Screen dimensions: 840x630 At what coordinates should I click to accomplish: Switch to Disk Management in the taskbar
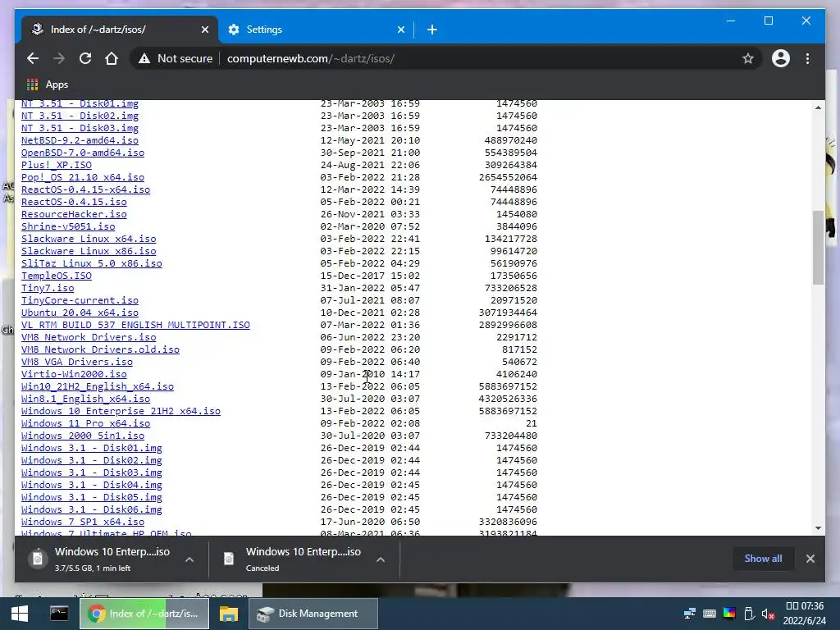point(313,614)
